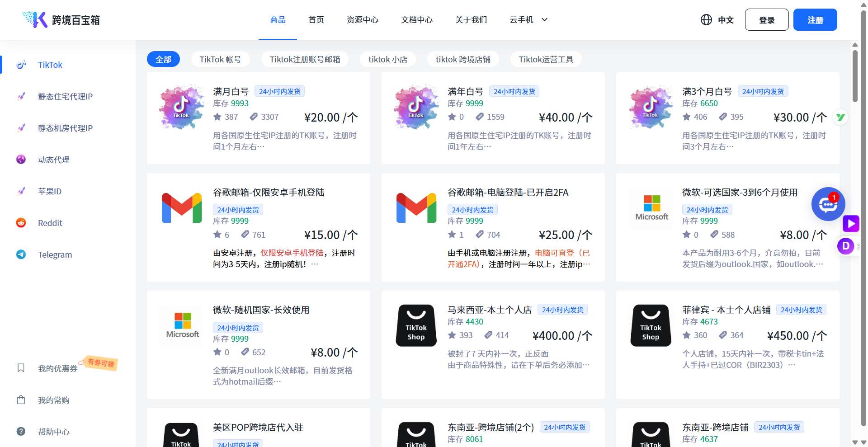This screenshot has height=447, width=868.
Task: Click 24小时内发货 tag on 满年白号
Action: tap(514, 91)
